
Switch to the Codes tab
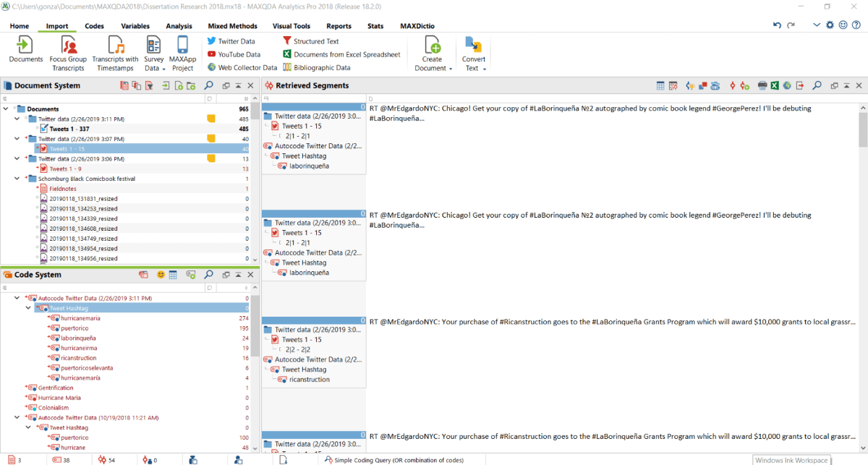pos(94,26)
